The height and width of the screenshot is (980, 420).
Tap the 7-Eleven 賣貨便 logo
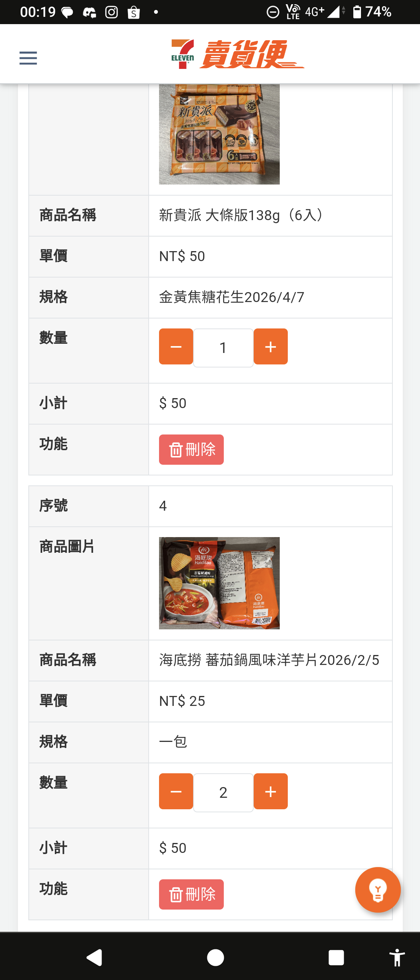[x=238, y=54]
